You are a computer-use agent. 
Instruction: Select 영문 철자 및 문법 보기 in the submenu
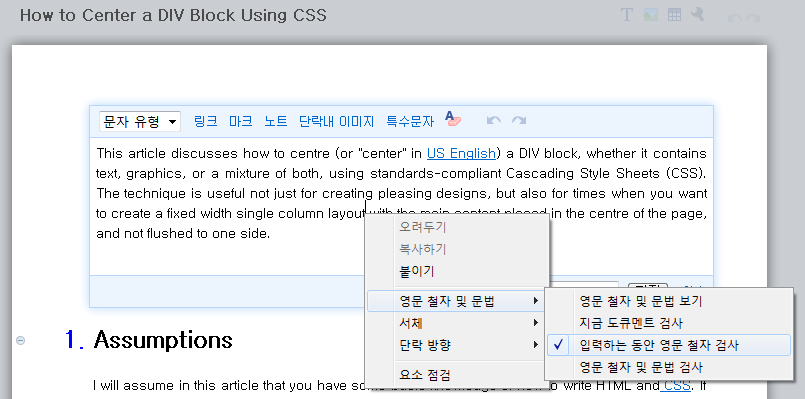pyautogui.click(x=669, y=301)
